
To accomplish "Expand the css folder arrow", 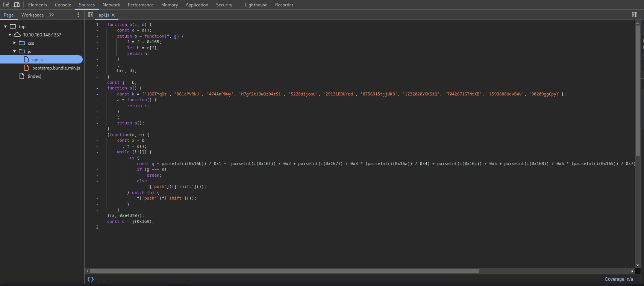I will [x=14, y=43].
